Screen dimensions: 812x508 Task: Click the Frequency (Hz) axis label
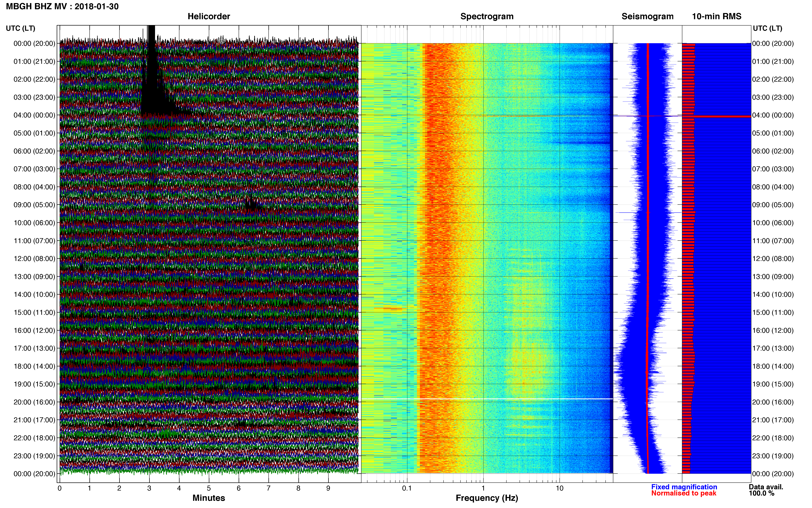(x=487, y=498)
